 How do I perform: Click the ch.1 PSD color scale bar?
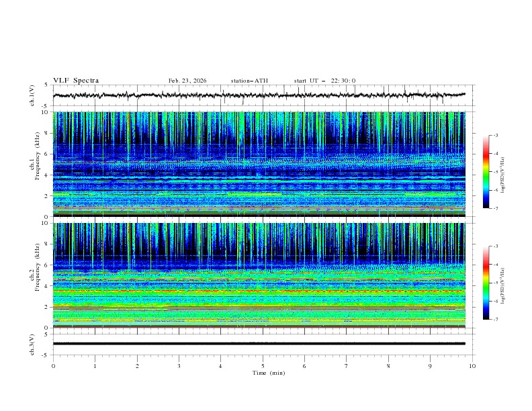[486, 172]
